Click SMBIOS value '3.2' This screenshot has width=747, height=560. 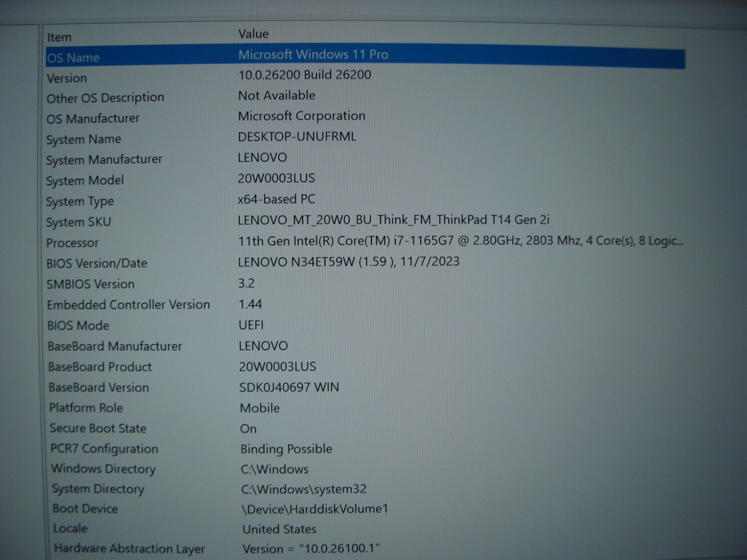coord(247,283)
